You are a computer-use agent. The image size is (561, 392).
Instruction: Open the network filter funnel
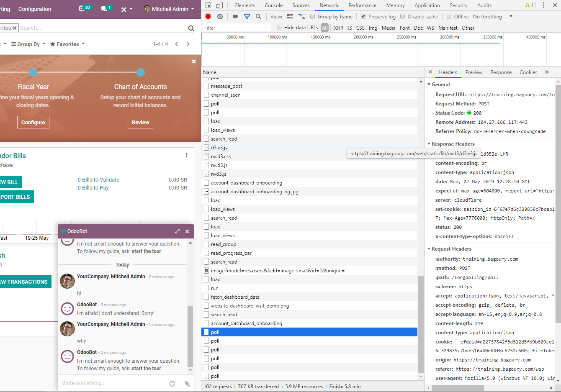247,16
